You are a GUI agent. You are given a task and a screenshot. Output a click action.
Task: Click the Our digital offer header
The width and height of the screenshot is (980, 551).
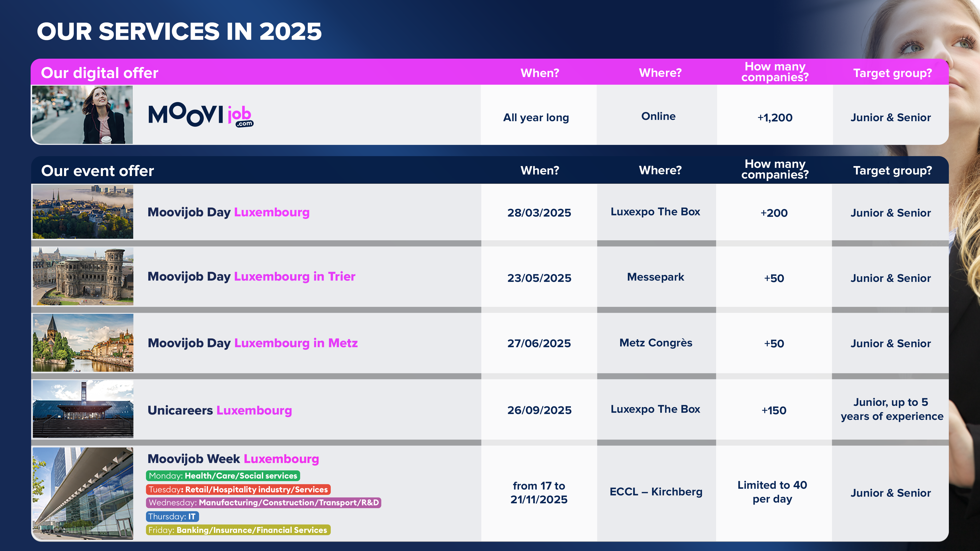[99, 73]
